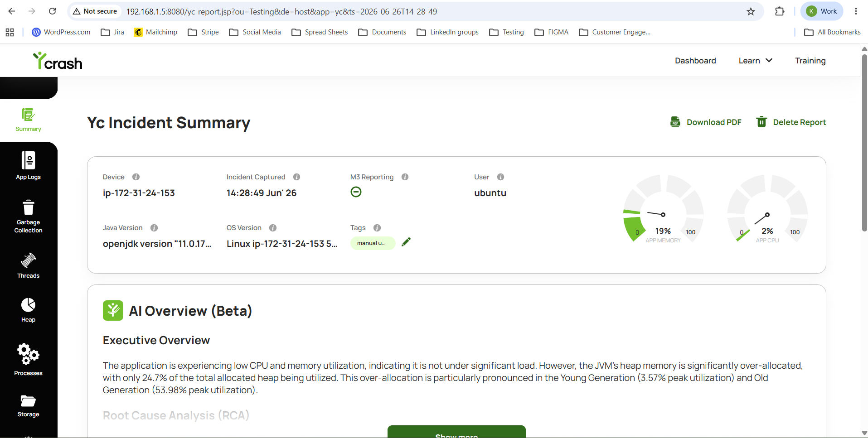
Task: Open the Jira bookmarks folder
Action: click(x=112, y=32)
